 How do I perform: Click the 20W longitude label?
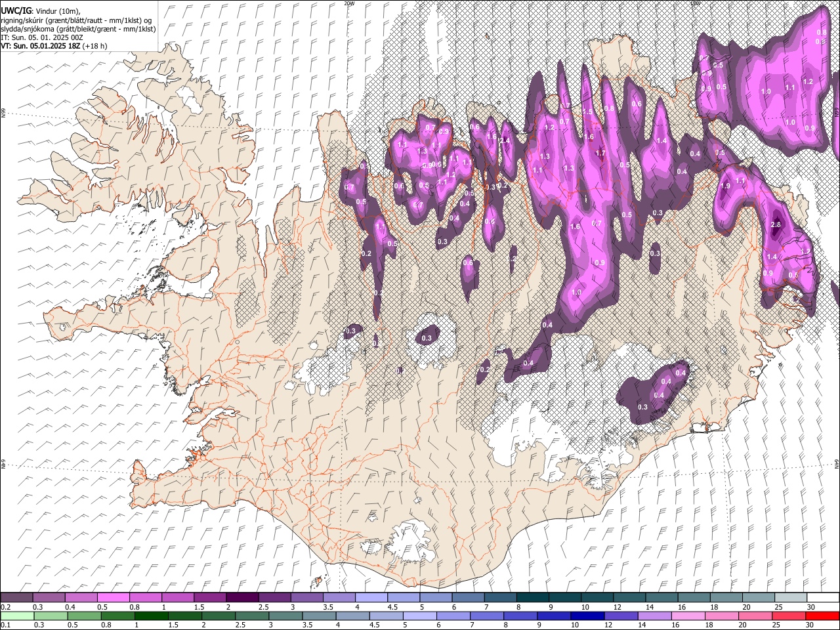pos(349,3)
